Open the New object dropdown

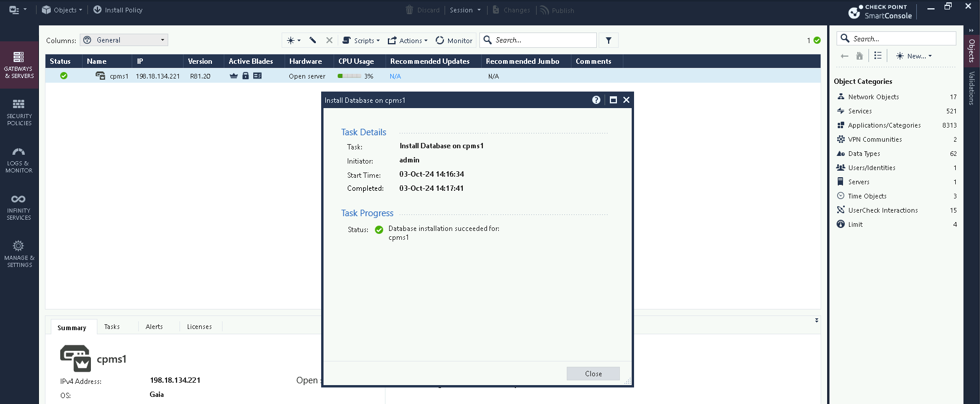pyautogui.click(x=914, y=56)
